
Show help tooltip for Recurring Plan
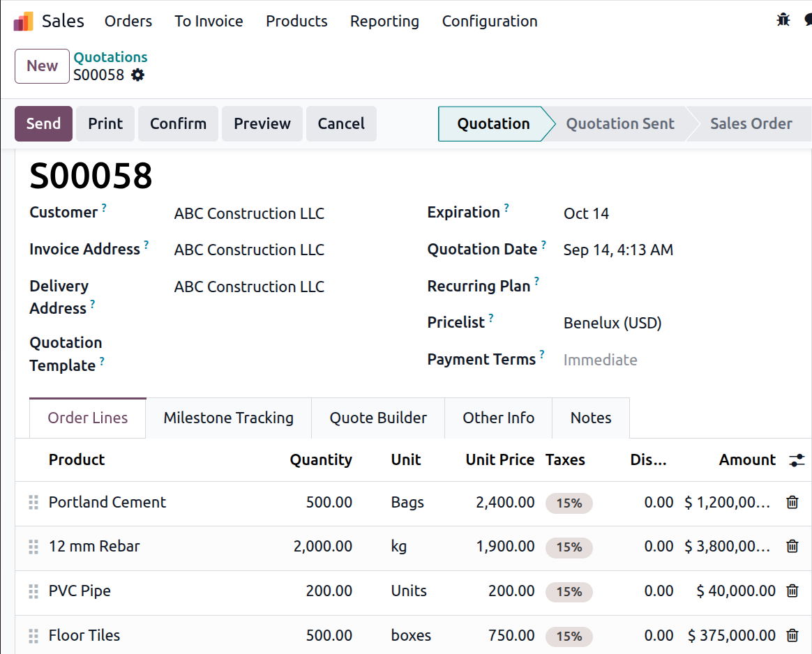[537, 281]
